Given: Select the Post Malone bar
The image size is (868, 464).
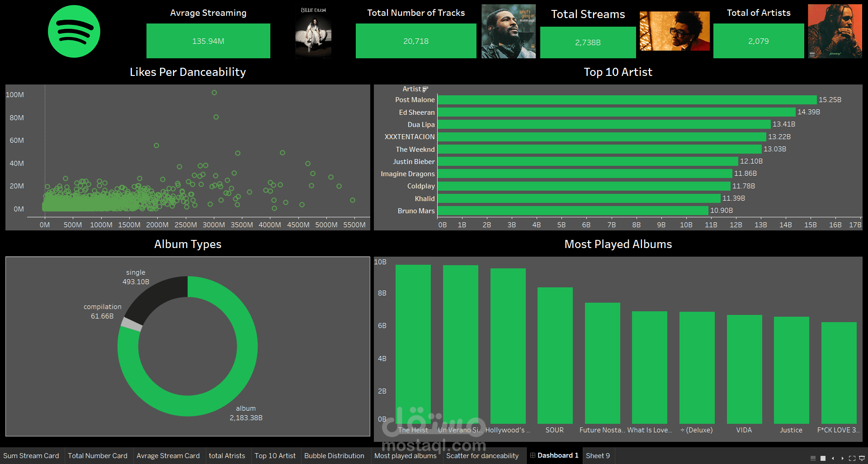Looking at the screenshot, I should (x=627, y=100).
